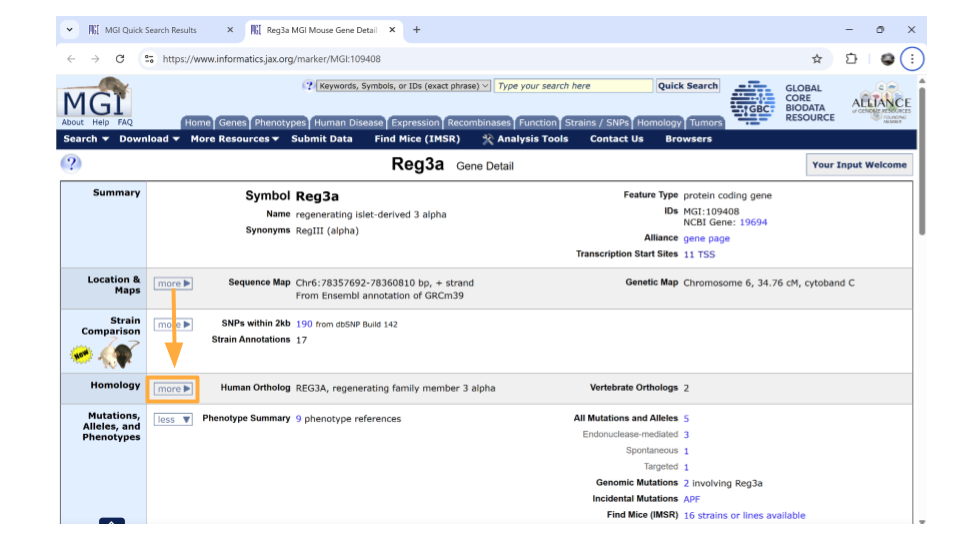960x540 pixels.
Task: Open NCBI Gene 19694 link
Action: tap(753, 222)
